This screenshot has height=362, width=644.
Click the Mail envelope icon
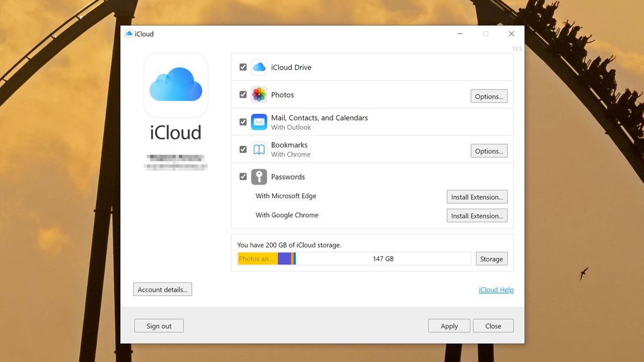[259, 122]
